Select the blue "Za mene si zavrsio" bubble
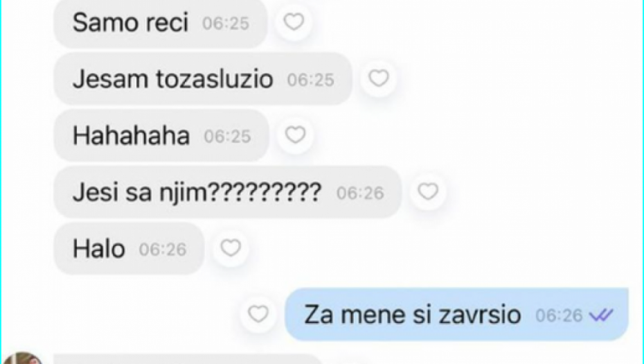This screenshot has height=364, width=644. click(x=457, y=315)
